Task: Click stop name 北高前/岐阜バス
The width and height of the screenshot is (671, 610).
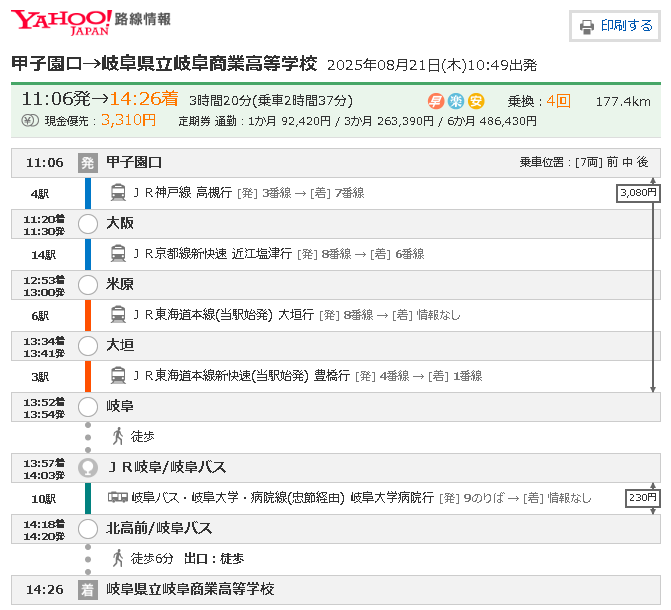Action: coord(159,529)
